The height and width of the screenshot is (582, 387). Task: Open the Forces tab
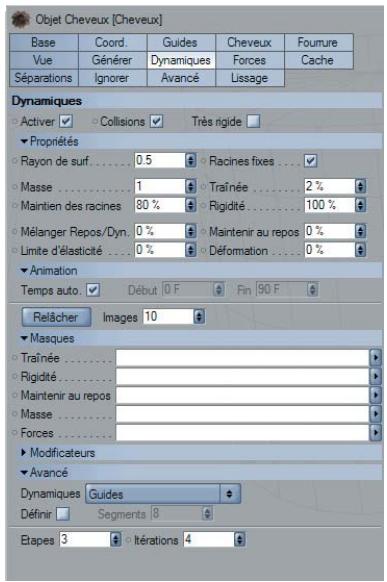click(x=250, y=60)
